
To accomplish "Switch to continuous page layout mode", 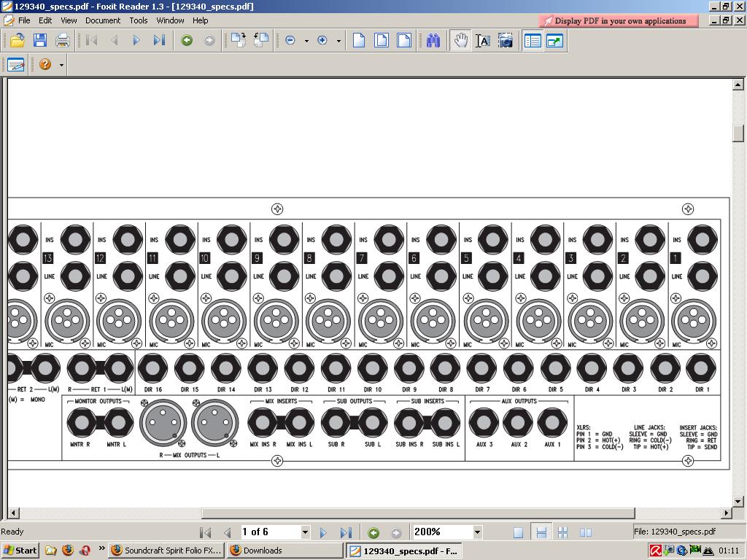I will 541,532.
